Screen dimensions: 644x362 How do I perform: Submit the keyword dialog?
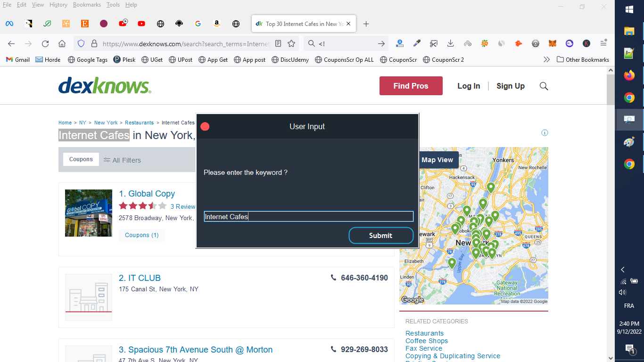pyautogui.click(x=380, y=235)
